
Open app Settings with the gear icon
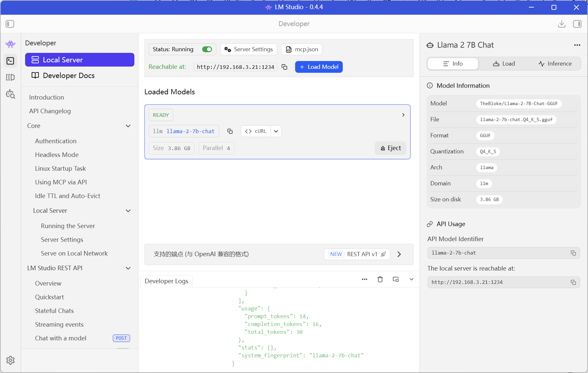click(10, 360)
